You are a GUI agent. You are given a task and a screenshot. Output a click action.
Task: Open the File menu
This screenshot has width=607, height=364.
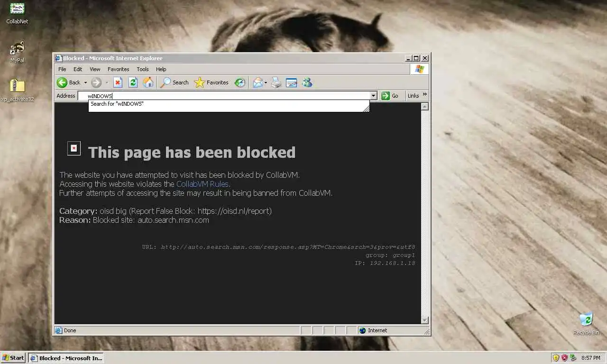(x=62, y=69)
